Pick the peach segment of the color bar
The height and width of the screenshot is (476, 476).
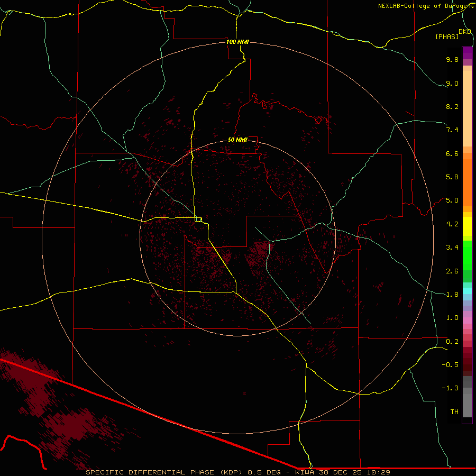pyautogui.click(x=467, y=108)
